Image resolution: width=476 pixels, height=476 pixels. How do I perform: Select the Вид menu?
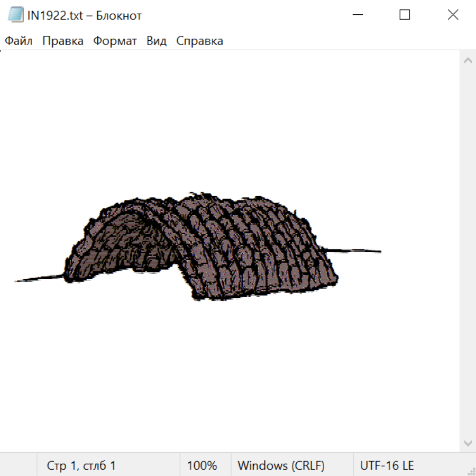[157, 41]
